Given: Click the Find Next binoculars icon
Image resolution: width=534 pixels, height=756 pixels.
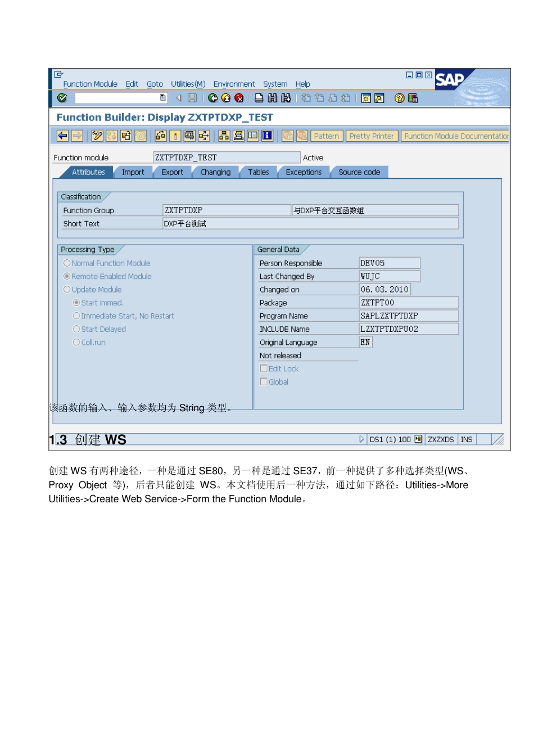Looking at the screenshot, I should point(286,98).
